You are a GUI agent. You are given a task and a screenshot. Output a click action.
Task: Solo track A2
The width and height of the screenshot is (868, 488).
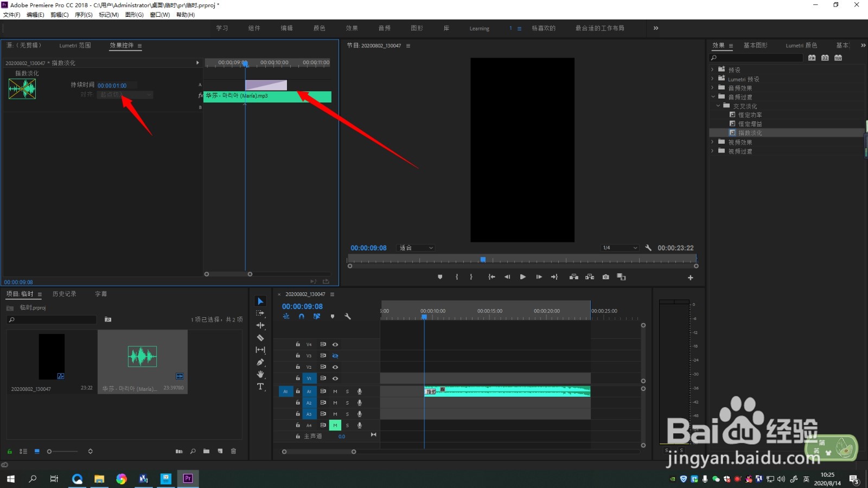coord(348,403)
